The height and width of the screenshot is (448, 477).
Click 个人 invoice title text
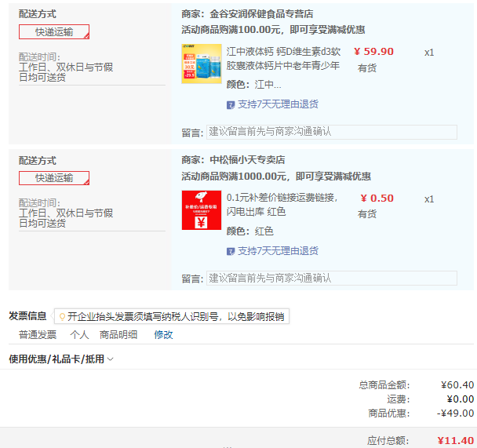(x=79, y=335)
